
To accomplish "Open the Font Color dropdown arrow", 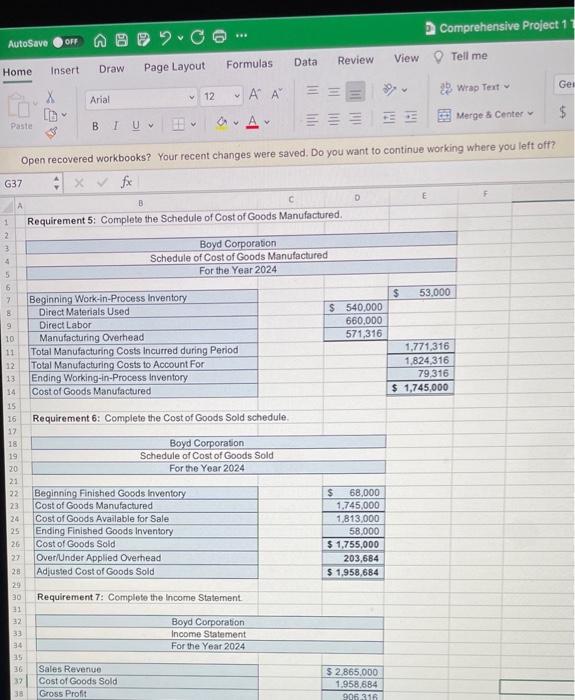I will pos(267,121).
